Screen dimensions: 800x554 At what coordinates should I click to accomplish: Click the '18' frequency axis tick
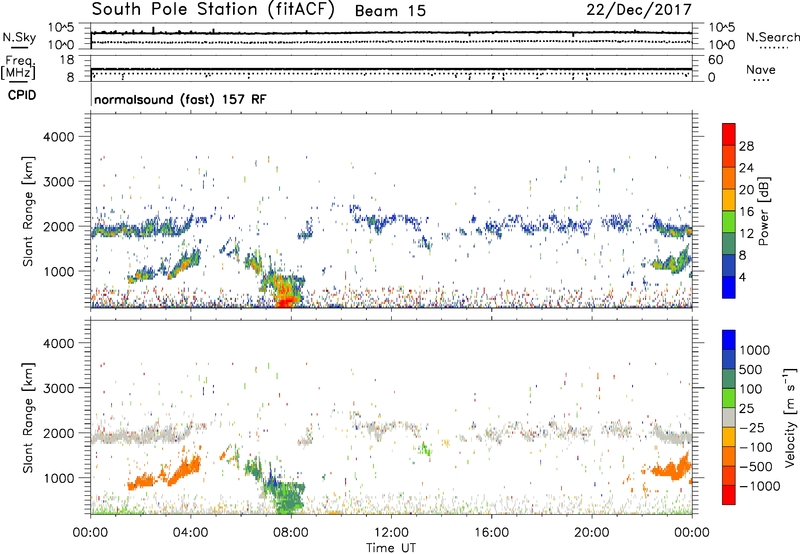click(x=67, y=60)
